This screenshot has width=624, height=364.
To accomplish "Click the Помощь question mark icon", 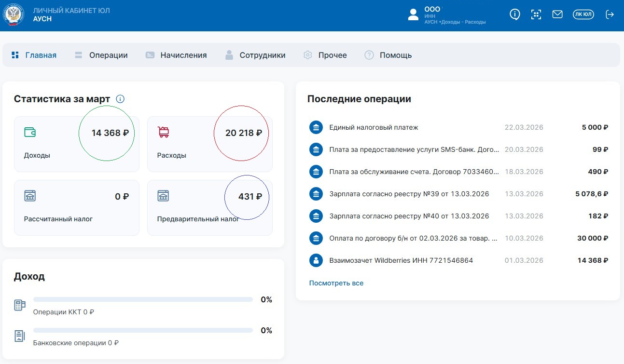I will click(x=369, y=55).
